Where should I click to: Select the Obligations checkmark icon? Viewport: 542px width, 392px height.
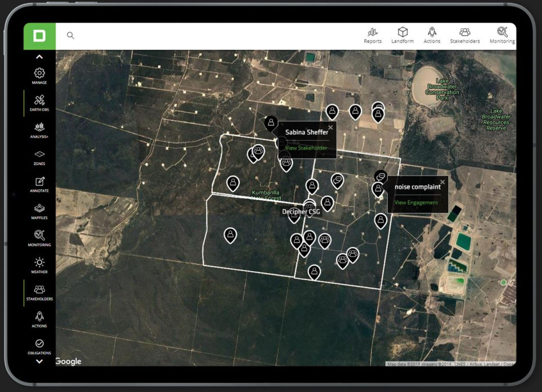40,346
